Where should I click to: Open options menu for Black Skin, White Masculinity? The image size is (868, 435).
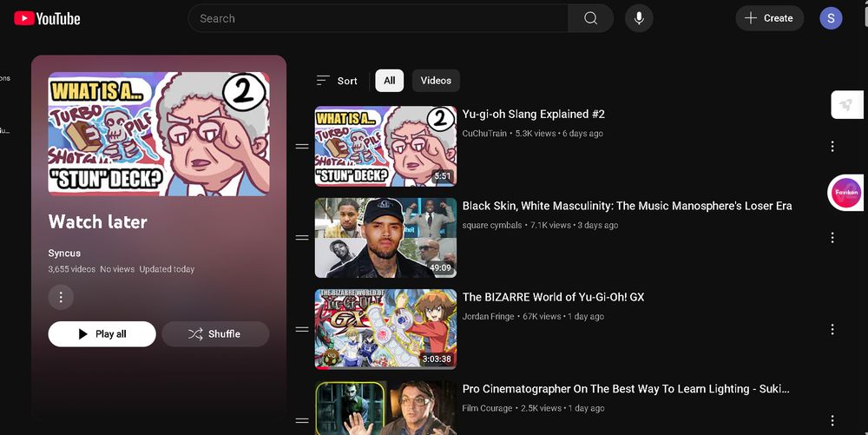tap(832, 238)
